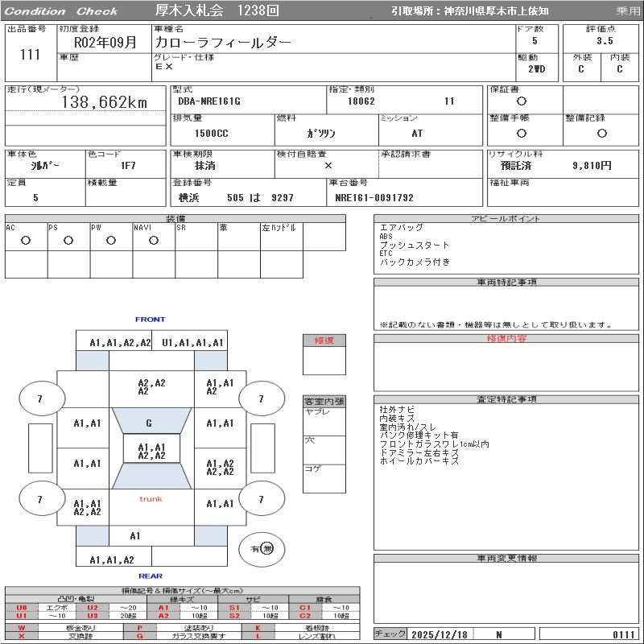Select auction name 厚木入札会 1238回
The image size is (644, 644).
coord(217,10)
